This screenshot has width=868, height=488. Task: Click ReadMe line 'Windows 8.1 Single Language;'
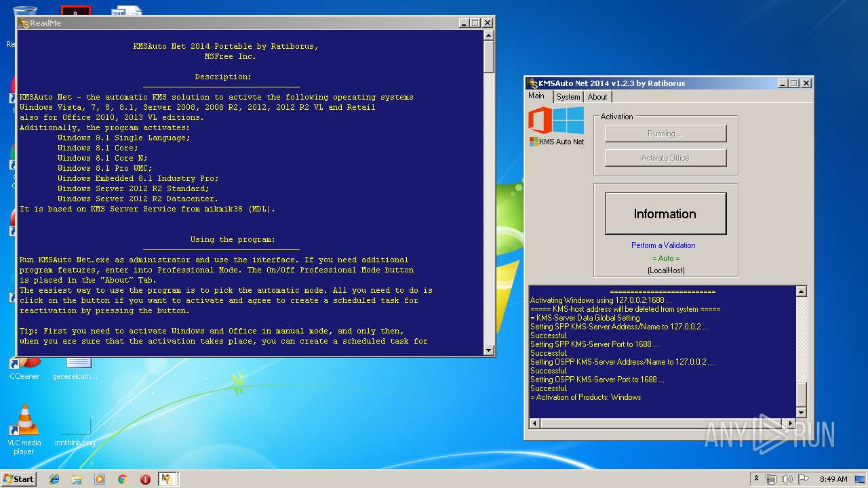coord(123,138)
